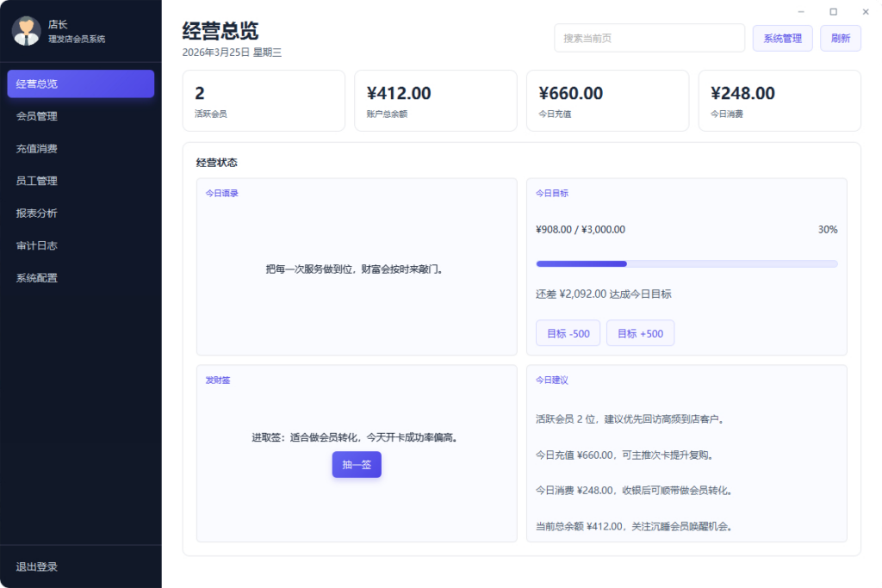
Task: Decrease goal with the 目标 -500 button
Action: click(x=568, y=332)
